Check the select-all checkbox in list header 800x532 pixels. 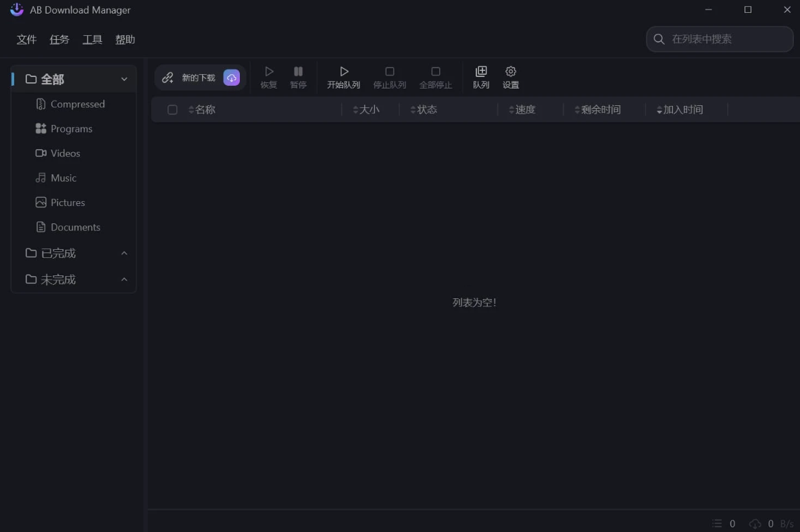(x=172, y=109)
